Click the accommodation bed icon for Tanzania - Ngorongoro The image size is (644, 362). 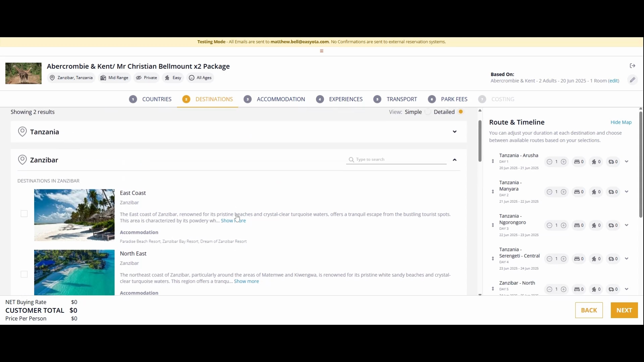(577, 225)
